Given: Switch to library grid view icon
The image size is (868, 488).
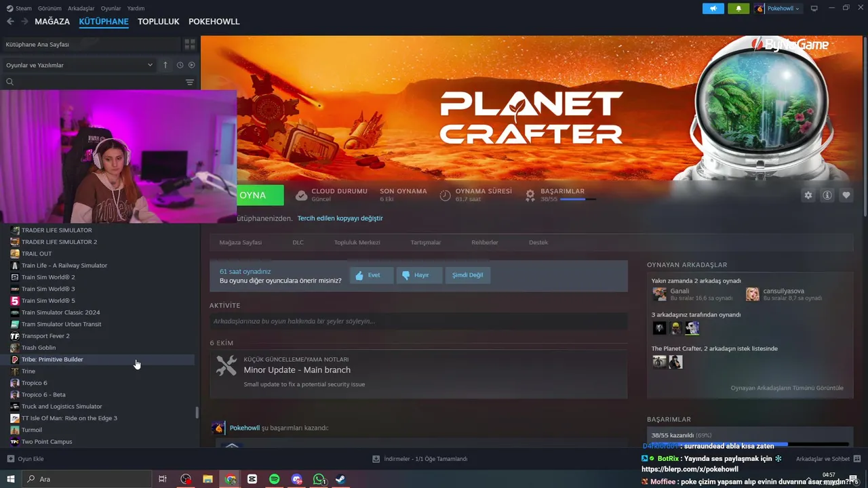Looking at the screenshot, I should coord(190,44).
